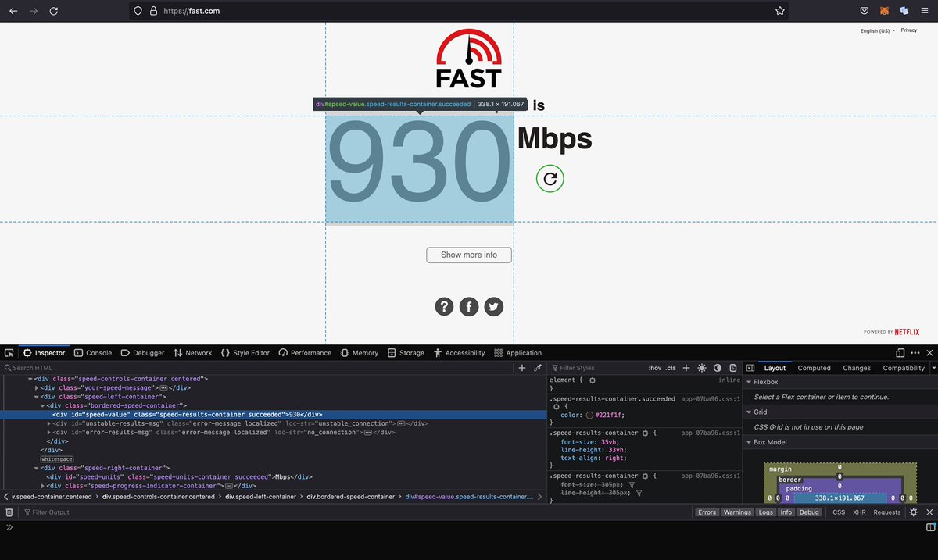Collapse the speed-controls-container centered node
Image resolution: width=938 pixels, height=560 pixels.
(30, 379)
